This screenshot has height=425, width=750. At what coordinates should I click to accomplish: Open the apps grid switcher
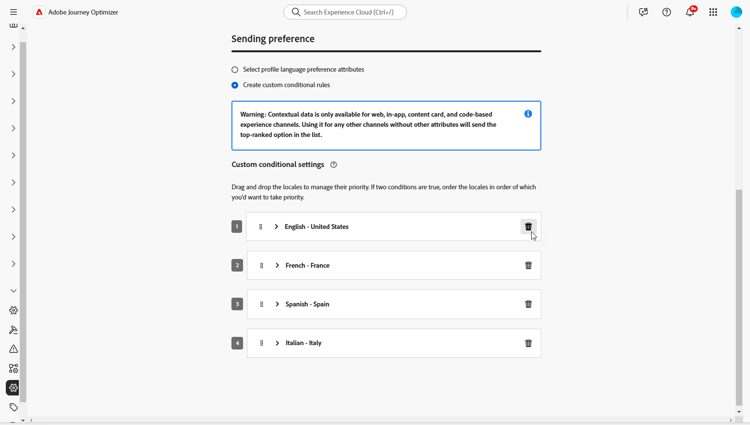(x=713, y=12)
